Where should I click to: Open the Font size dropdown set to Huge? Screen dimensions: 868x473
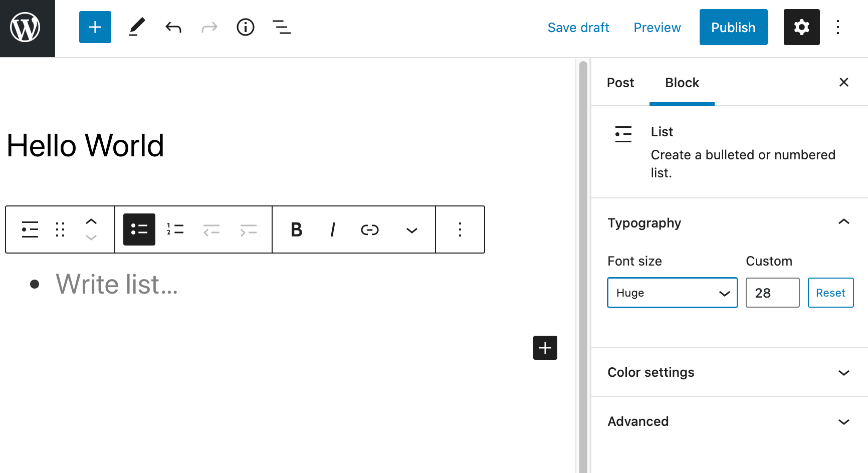(x=672, y=293)
